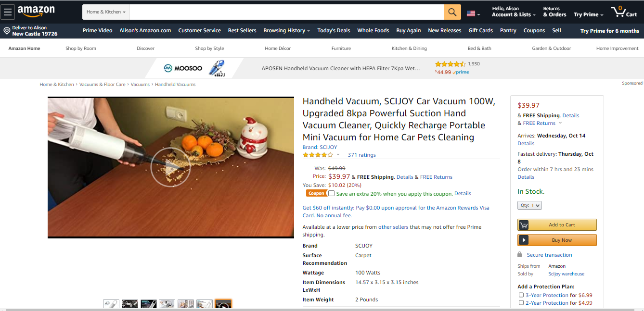Expand the Browsing History menu
This screenshot has height=311, width=644.
[x=286, y=30]
